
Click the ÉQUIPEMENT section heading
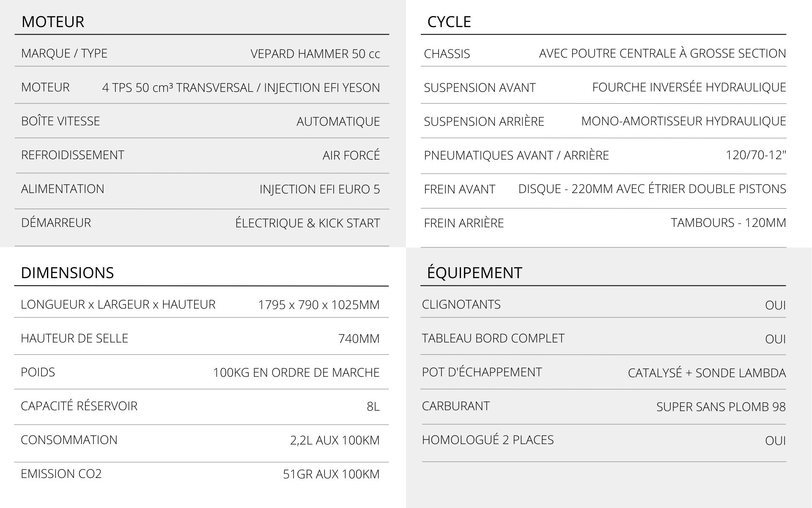click(475, 273)
